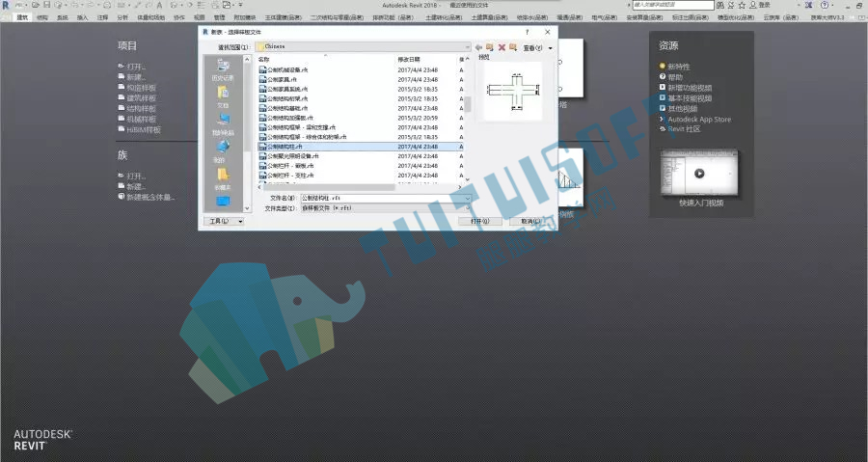The image size is (868, 462).
Task: Click the 打开 open button in dialog
Action: point(479,221)
